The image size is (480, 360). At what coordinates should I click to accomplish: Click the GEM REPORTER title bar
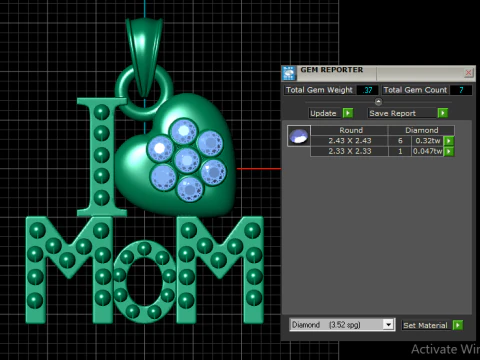[x=378, y=73]
